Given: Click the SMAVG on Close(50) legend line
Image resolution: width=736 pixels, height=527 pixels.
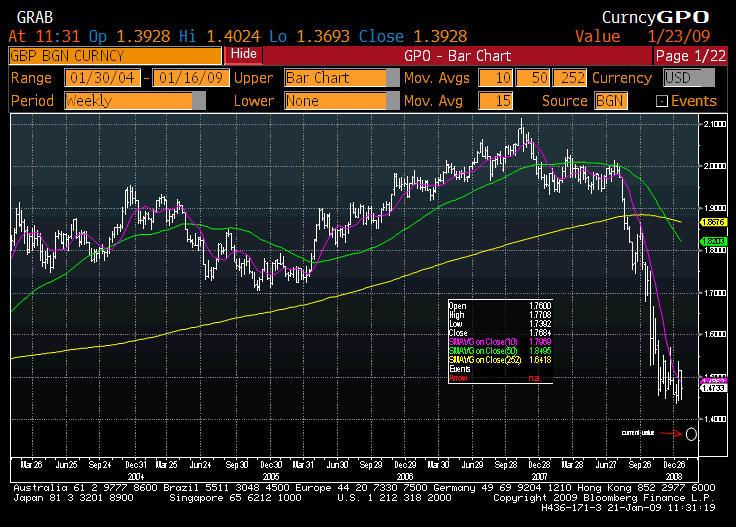Looking at the screenshot, I should click(x=500, y=351).
